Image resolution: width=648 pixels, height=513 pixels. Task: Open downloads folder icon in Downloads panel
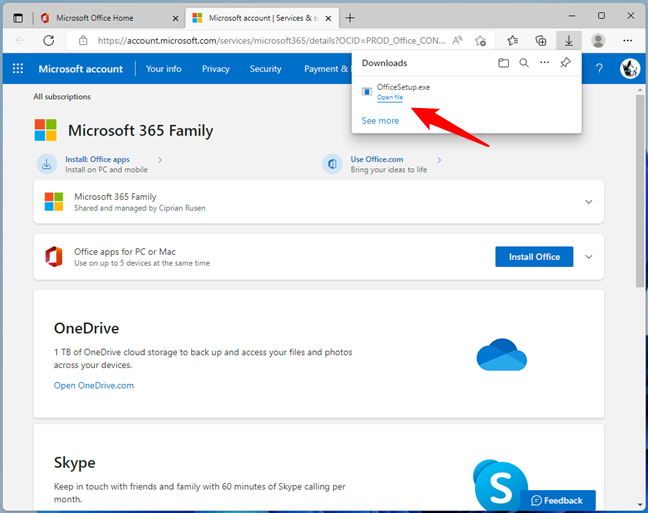(x=503, y=63)
